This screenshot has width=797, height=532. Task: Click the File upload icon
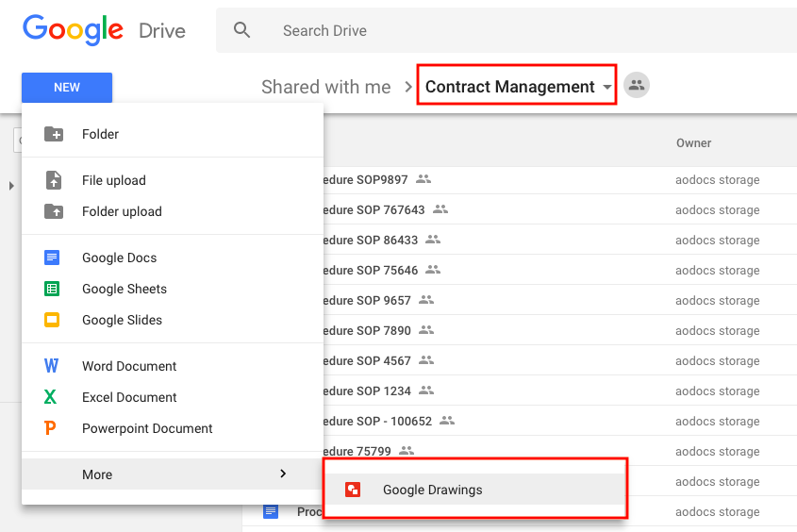pyautogui.click(x=54, y=180)
